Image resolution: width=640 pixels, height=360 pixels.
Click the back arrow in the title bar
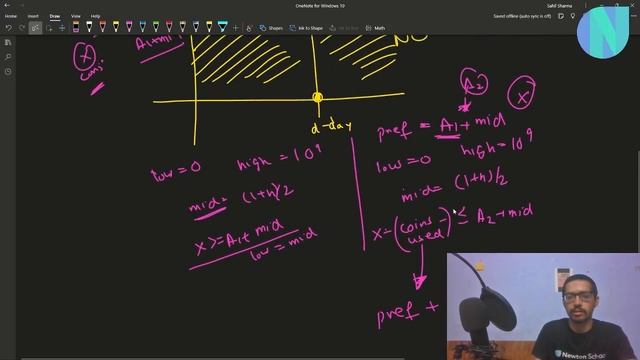point(7,5)
